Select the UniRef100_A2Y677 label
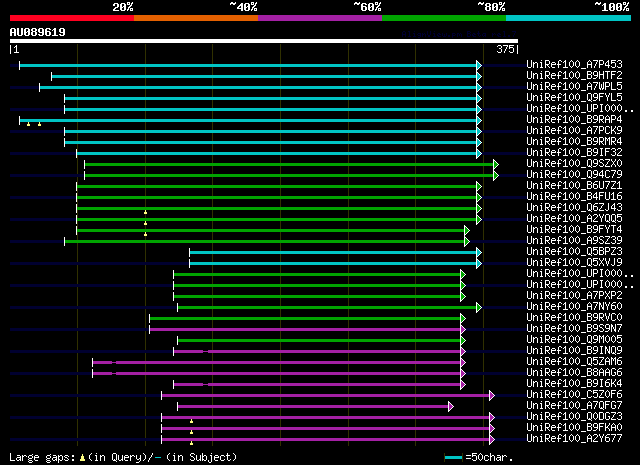The height and width of the screenshot is (465, 640). pyautogui.click(x=574, y=439)
